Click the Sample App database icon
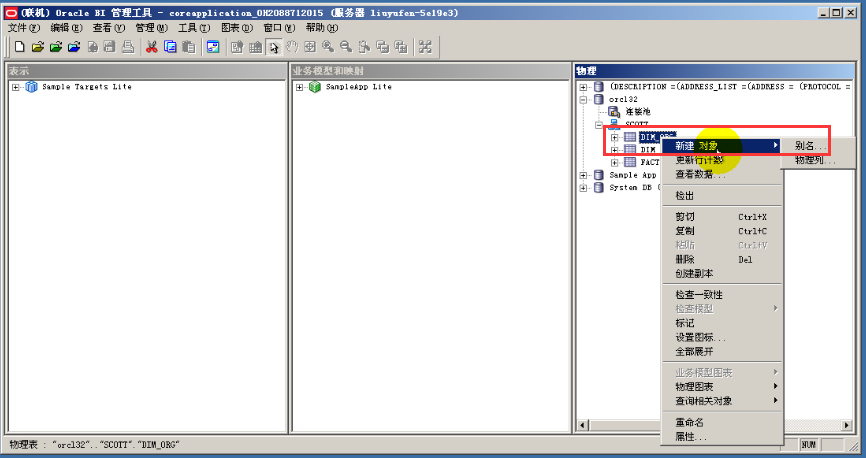Viewport: 866px width, 458px height. pyautogui.click(x=599, y=175)
